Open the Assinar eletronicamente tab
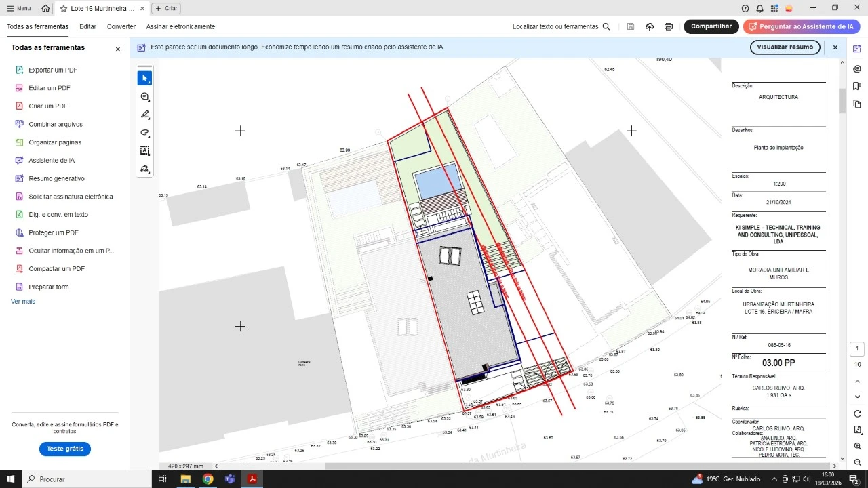 coord(180,26)
